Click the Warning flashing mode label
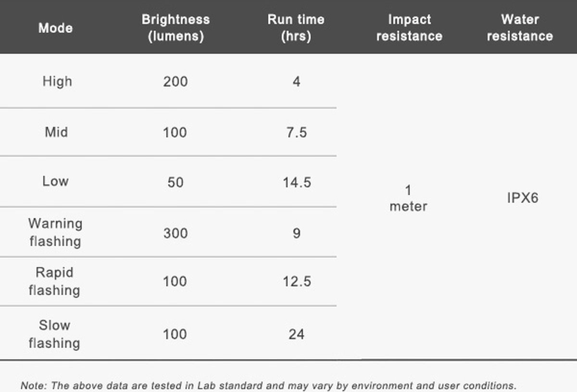The image size is (577, 392). click(55, 232)
